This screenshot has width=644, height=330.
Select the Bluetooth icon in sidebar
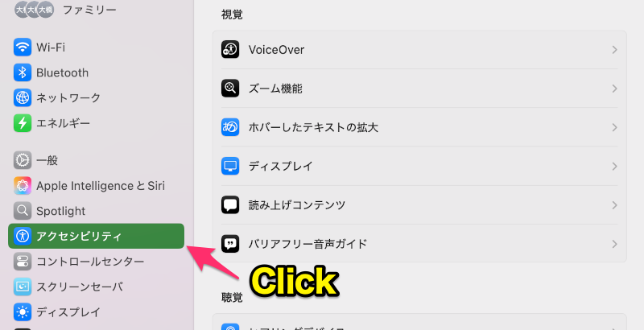pyautogui.click(x=23, y=72)
